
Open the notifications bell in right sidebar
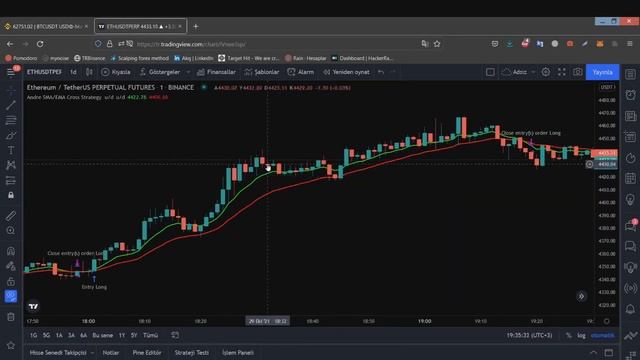[x=630, y=309]
